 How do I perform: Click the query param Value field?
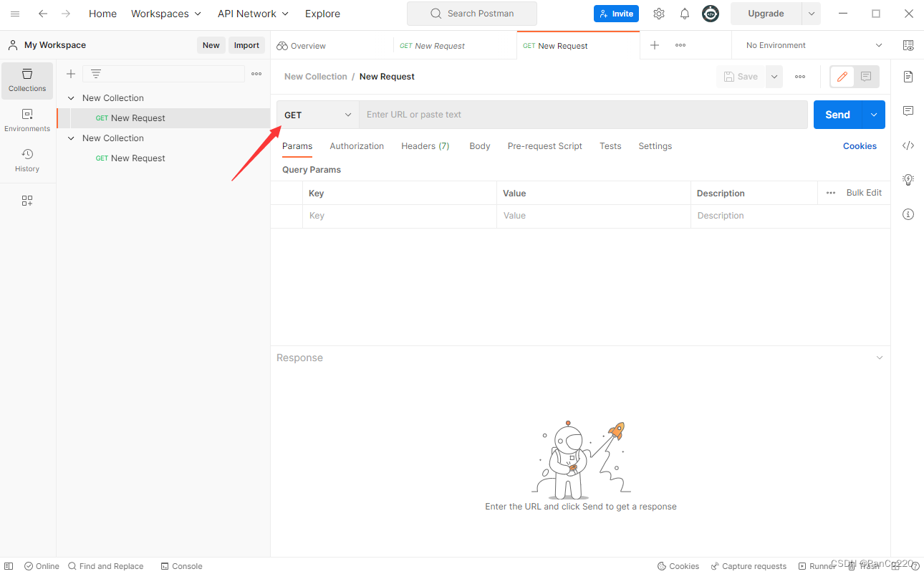click(x=594, y=216)
